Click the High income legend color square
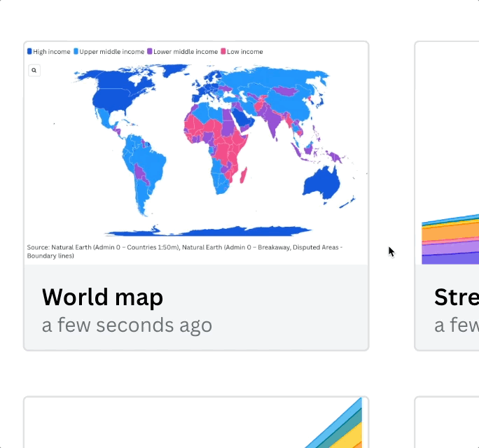Screen dimensions: 479x448 pyautogui.click(x=29, y=52)
